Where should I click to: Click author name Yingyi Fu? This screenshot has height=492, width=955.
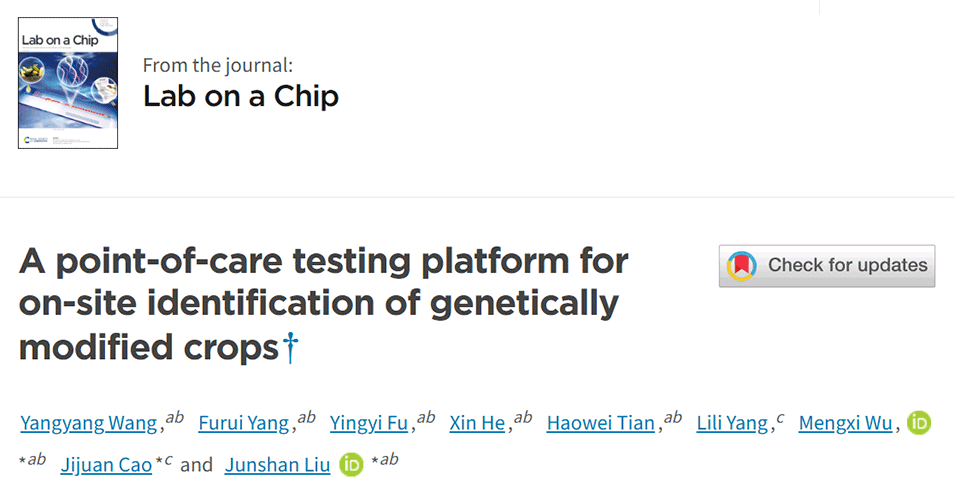[369, 423]
